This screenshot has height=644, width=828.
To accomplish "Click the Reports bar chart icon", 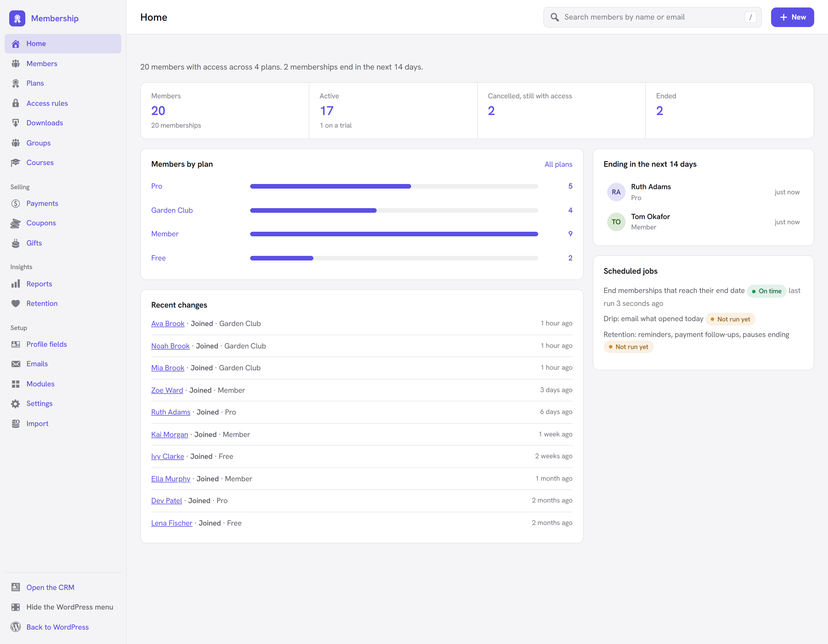I will click(x=16, y=284).
